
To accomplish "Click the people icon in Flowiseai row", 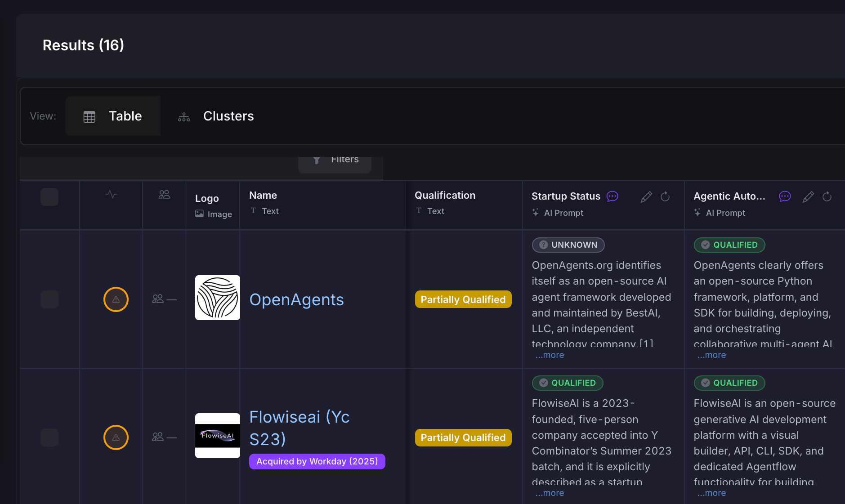I will [158, 437].
